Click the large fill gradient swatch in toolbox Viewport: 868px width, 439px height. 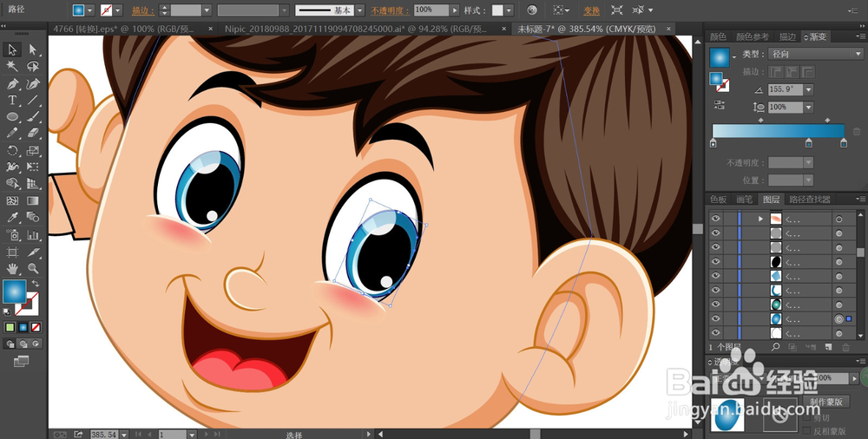(14, 292)
